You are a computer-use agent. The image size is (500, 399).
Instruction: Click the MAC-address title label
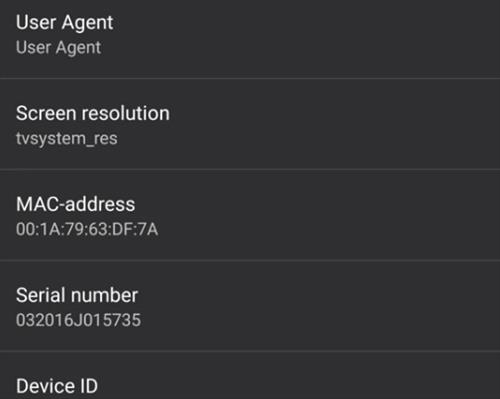(76, 204)
